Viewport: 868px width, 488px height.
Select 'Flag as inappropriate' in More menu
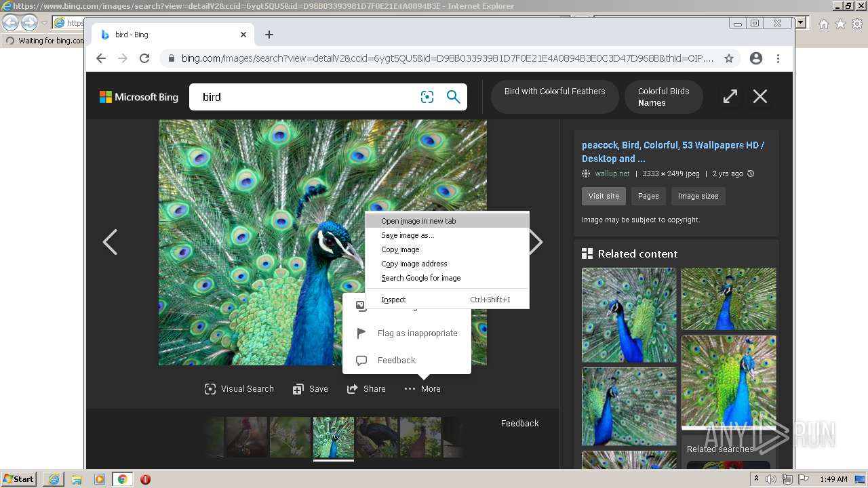click(407, 333)
